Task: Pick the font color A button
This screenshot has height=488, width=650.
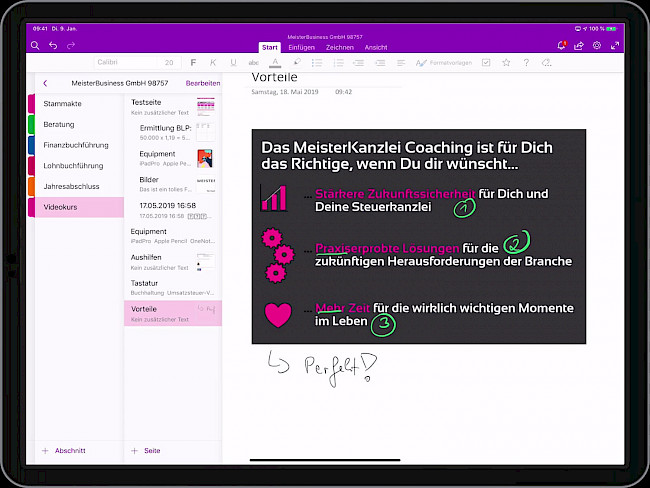Action: (x=275, y=63)
